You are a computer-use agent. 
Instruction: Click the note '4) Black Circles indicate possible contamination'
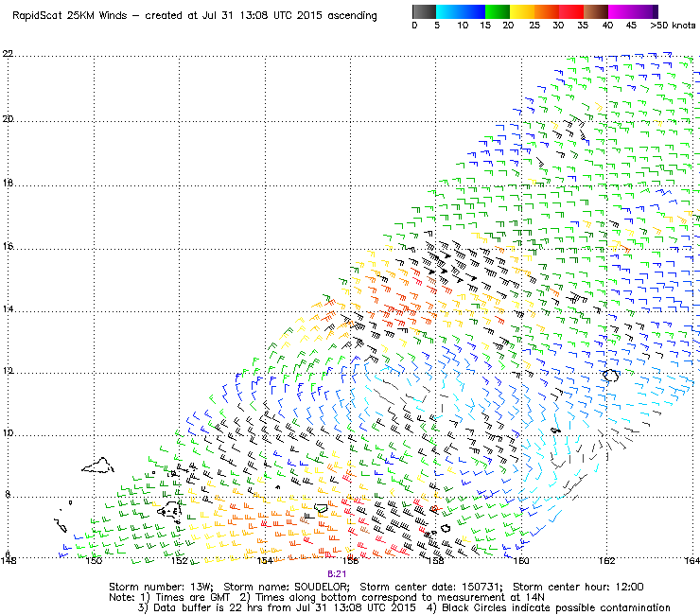(549, 607)
